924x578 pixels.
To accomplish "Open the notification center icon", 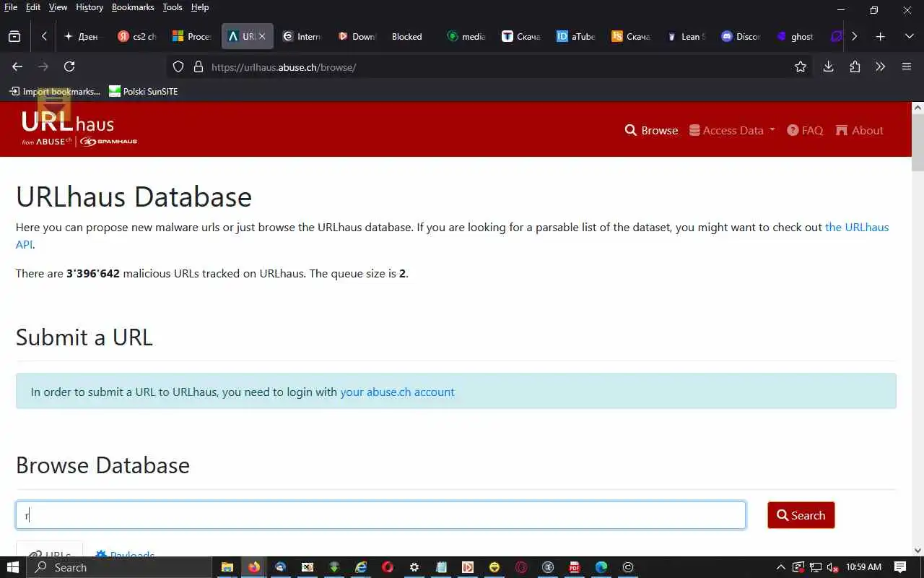I will (900, 567).
